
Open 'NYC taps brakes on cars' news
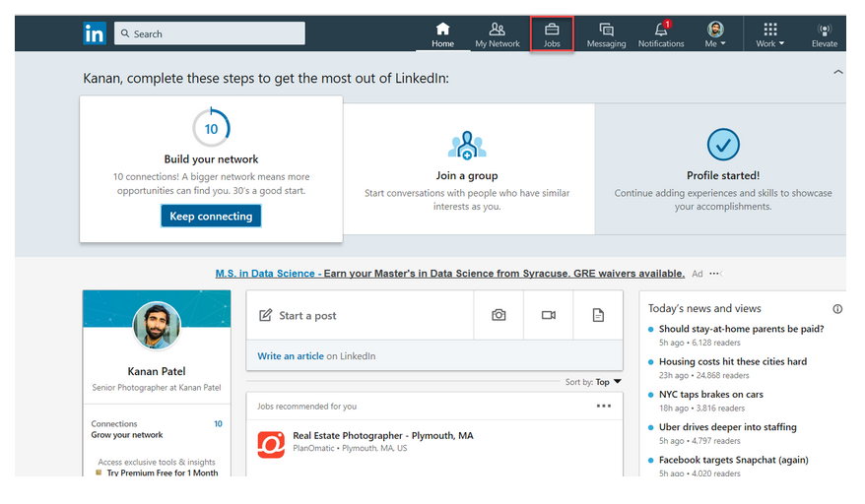711,395
